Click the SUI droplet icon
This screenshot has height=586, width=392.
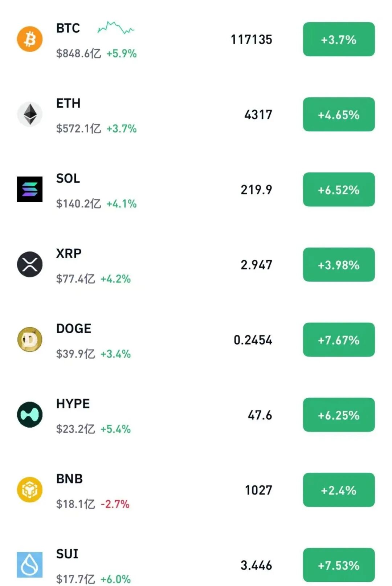pyautogui.click(x=30, y=565)
